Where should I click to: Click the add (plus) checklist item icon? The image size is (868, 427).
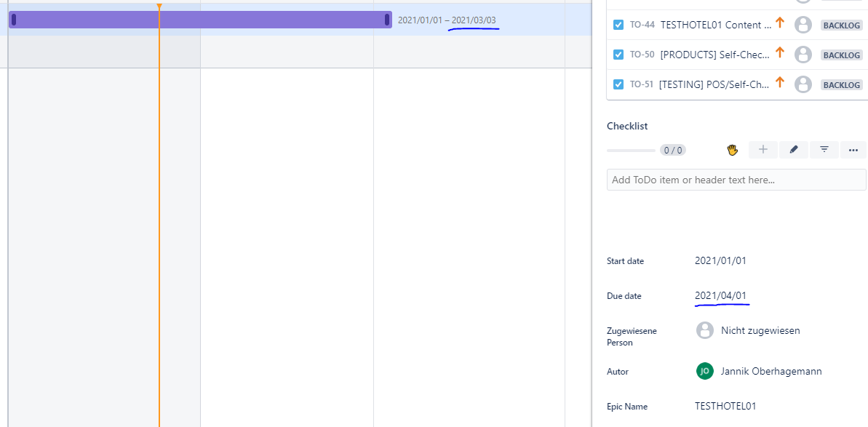pos(763,149)
